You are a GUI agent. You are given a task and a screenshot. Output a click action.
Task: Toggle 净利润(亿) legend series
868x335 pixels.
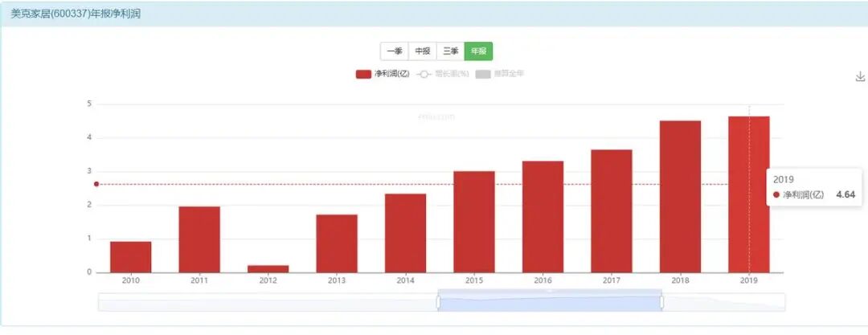[x=383, y=74]
